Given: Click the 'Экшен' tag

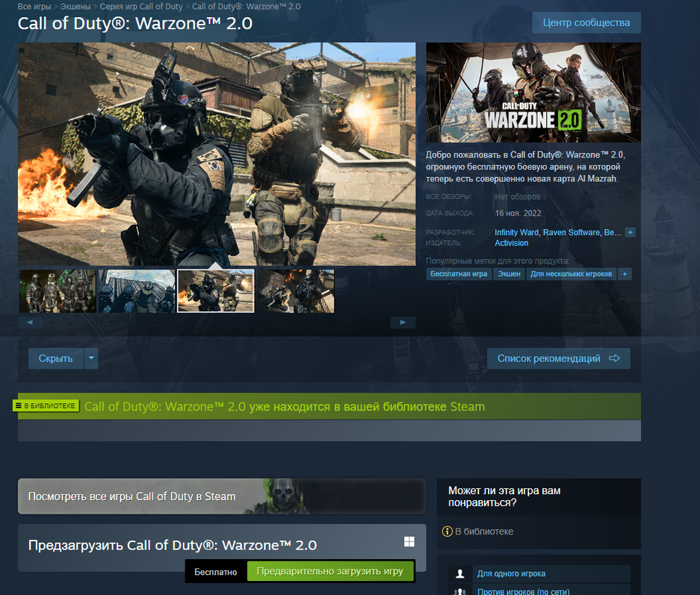Looking at the screenshot, I should point(509,274).
